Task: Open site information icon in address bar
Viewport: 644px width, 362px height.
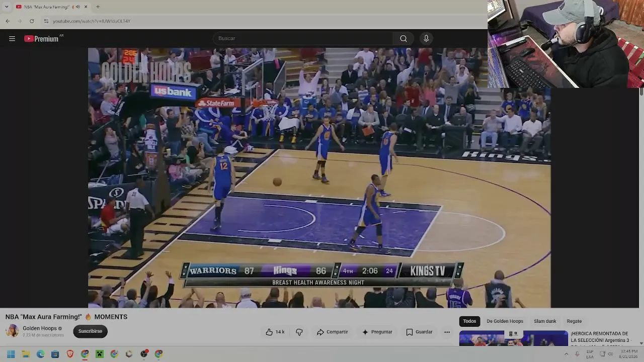Action: coord(46,21)
